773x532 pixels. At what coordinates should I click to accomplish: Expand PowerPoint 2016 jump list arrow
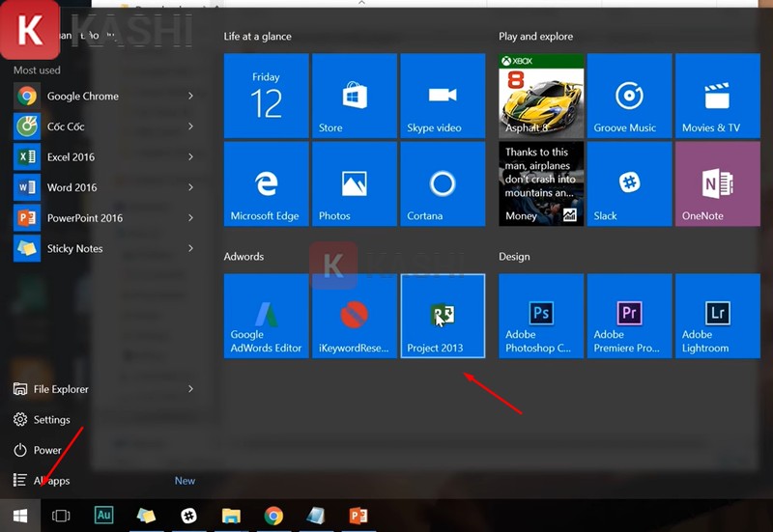point(190,218)
